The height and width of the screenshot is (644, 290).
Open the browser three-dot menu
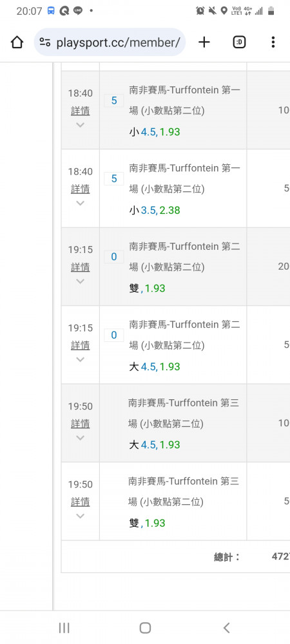(273, 42)
